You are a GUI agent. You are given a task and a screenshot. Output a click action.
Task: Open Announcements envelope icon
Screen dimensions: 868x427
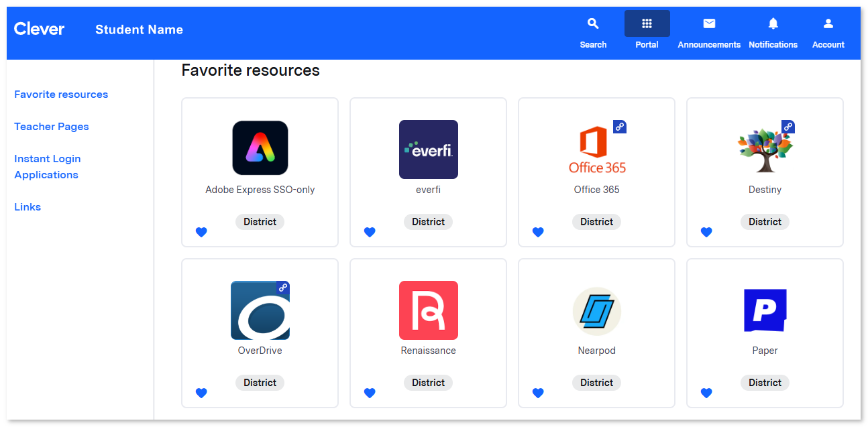709,24
